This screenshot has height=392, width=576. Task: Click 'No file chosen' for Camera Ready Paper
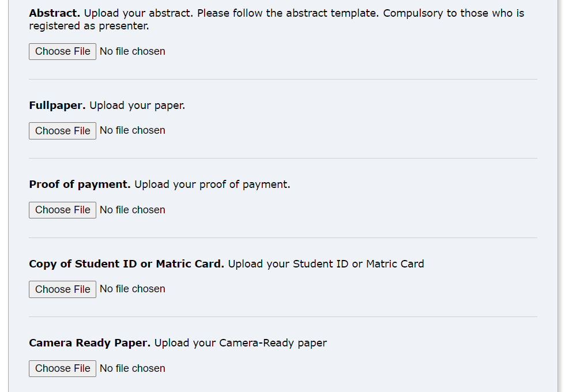tap(133, 368)
